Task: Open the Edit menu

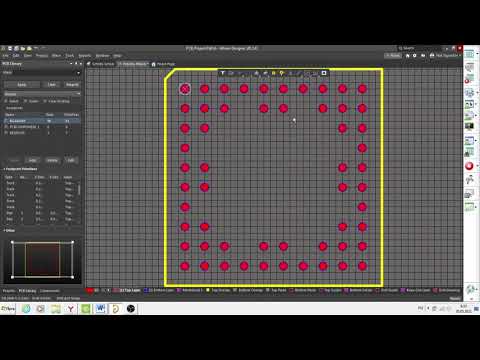Action: click(16, 56)
